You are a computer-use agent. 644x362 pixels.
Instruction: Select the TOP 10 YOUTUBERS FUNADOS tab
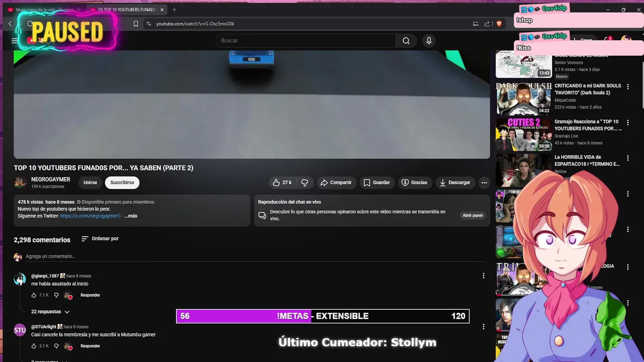coord(126,10)
